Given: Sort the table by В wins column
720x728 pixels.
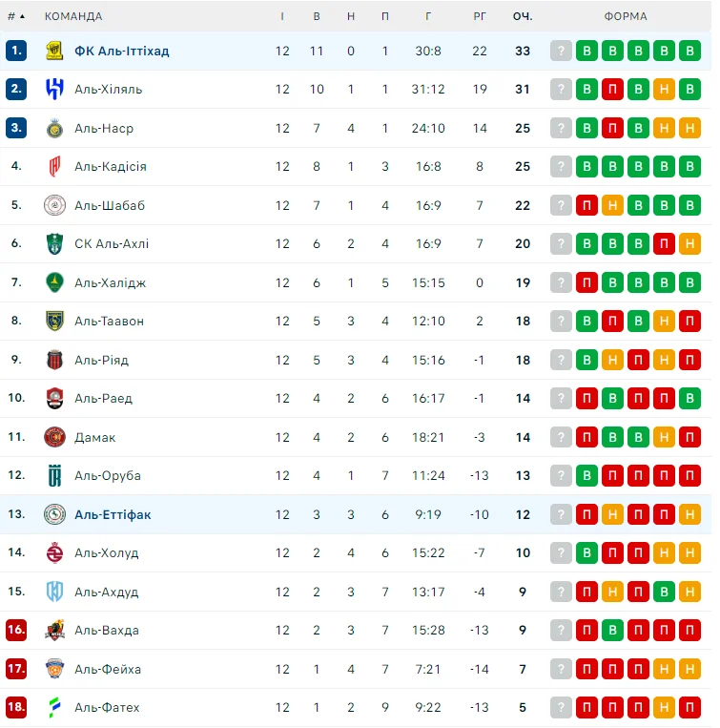Looking at the screenshot, I should tap(317, 16).
